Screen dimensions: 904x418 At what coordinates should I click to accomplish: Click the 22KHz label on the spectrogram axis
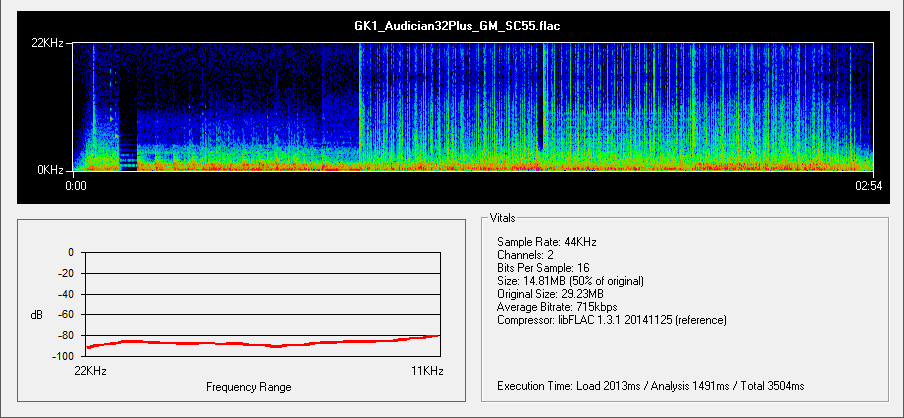48,44
